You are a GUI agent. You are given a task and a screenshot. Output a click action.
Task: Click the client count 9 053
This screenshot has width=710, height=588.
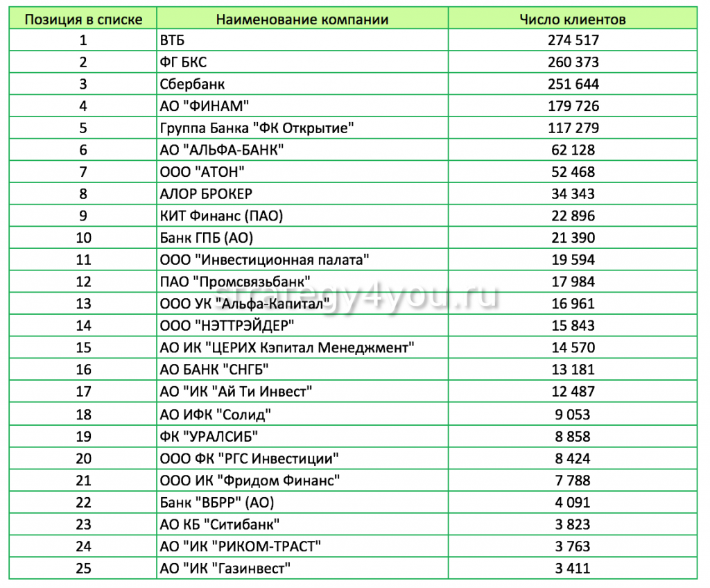pos(573,415)
